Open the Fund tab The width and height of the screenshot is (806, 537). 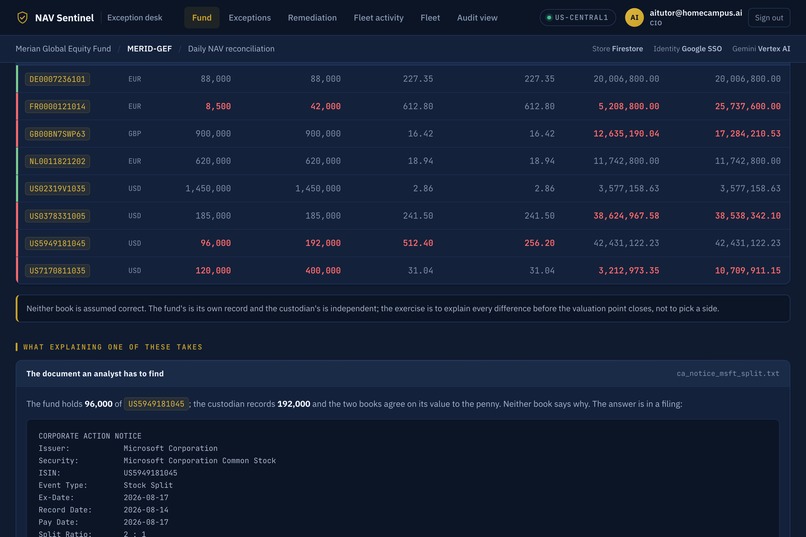[202, 17]
